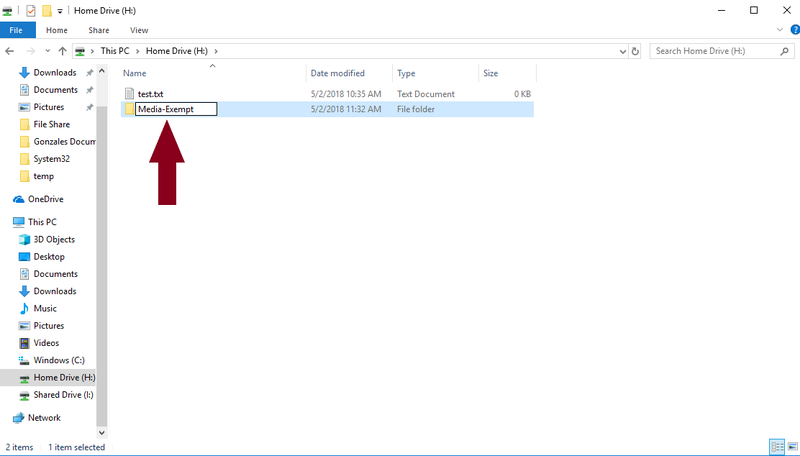Switch to the Details view layout icon
Screen dimensions: 800x456
tap(776, 447)
